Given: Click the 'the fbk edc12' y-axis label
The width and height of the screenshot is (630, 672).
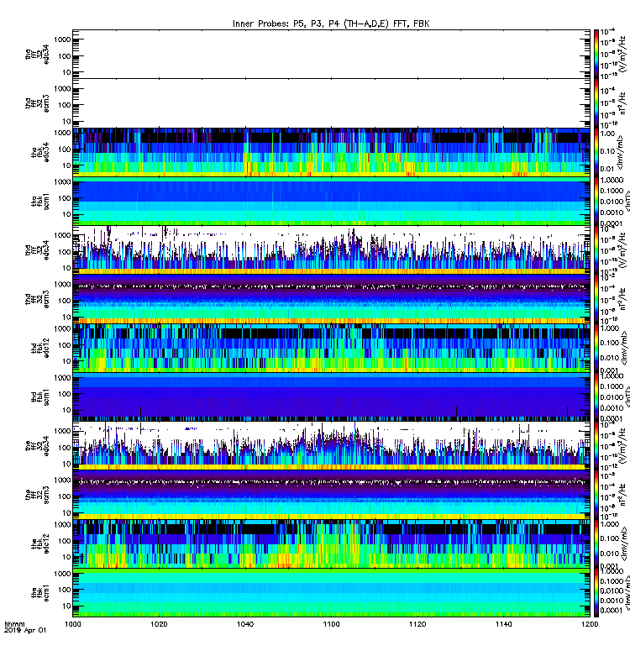Looking at the screenshot, I should tap(40, 543).
